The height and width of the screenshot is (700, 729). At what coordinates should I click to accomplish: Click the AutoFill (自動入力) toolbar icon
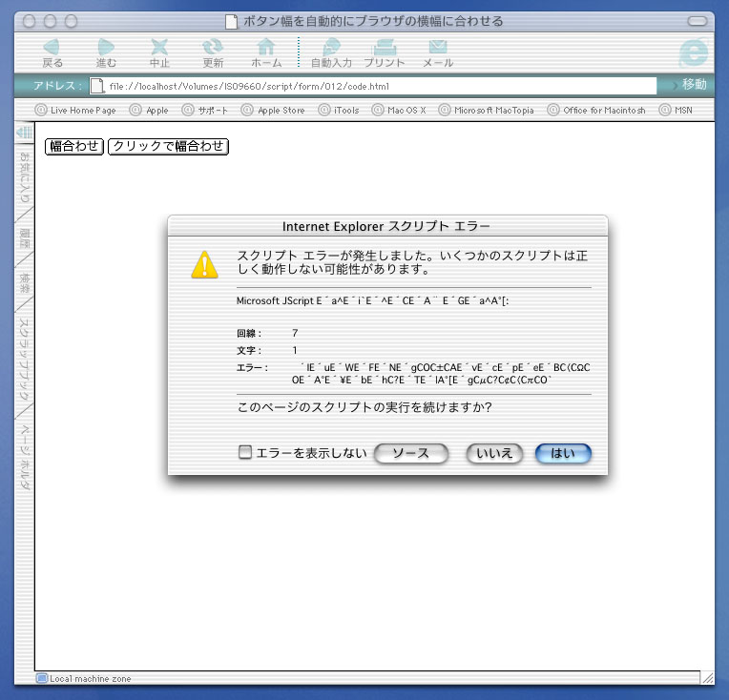tap(331, 52)
